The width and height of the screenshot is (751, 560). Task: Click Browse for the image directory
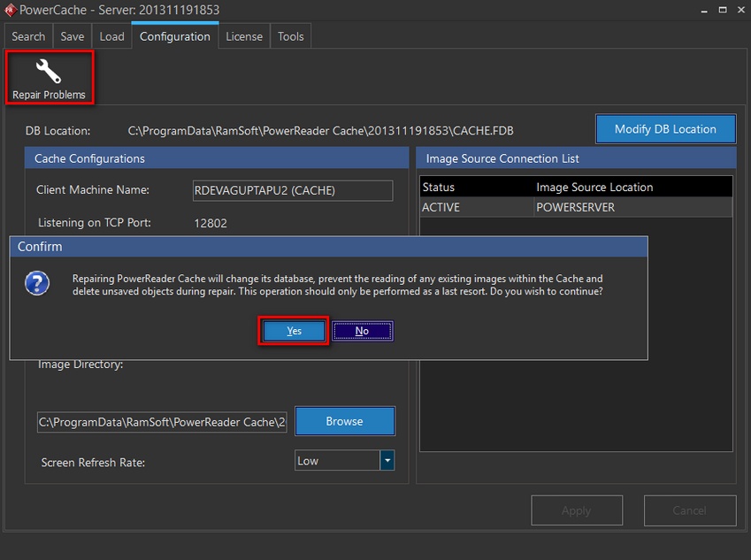click(344, 421)
